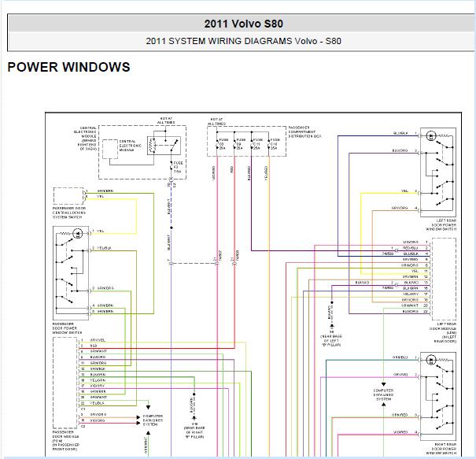
Task: Click 'GRN/BLU' pin 1 label at right rear switch
Action: [400, 357]
